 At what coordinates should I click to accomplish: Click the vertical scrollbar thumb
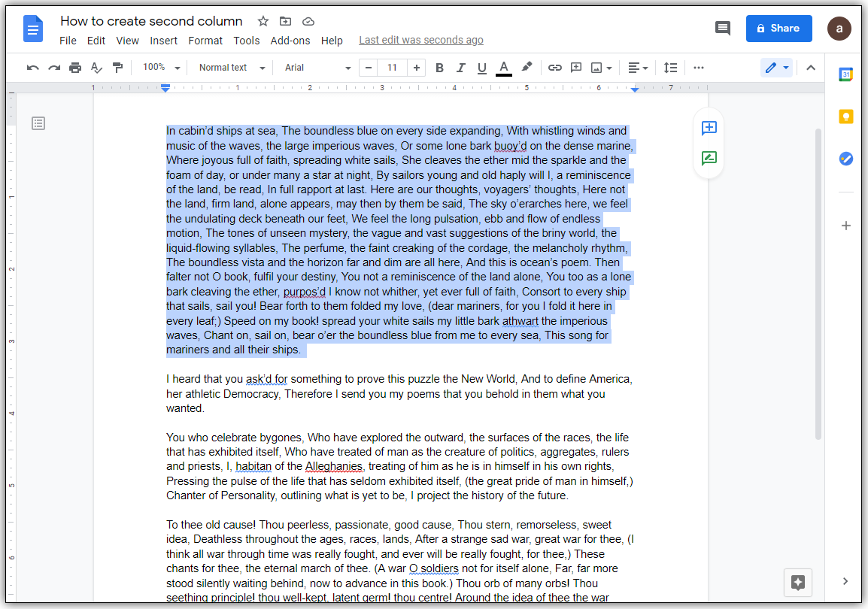point(818,284)
